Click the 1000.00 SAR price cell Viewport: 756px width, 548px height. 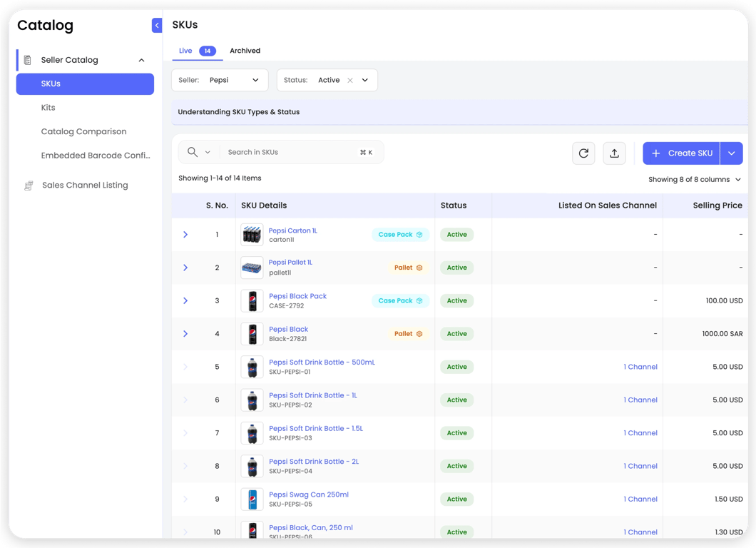click(722, 334)
